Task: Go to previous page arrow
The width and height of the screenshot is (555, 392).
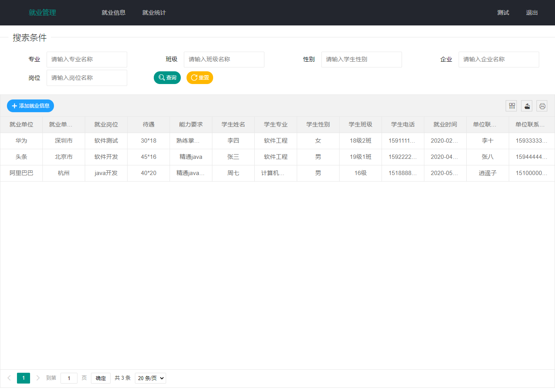Action: [9, 378]
